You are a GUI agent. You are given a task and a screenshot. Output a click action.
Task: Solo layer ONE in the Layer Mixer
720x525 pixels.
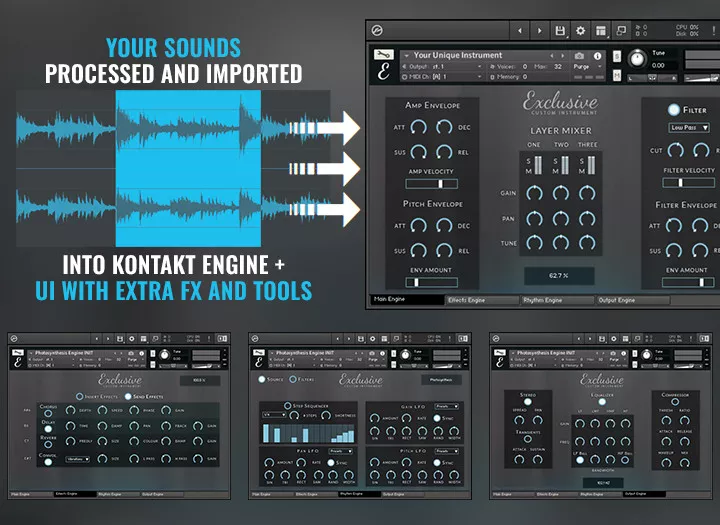pos(528,161)
